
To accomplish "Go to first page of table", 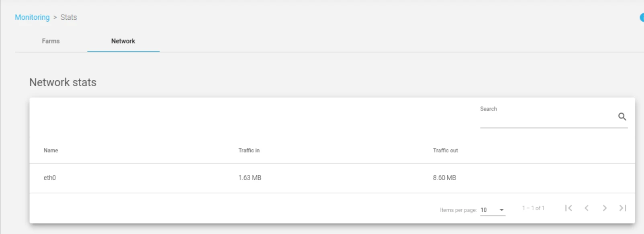I will (x=568, y=208).
